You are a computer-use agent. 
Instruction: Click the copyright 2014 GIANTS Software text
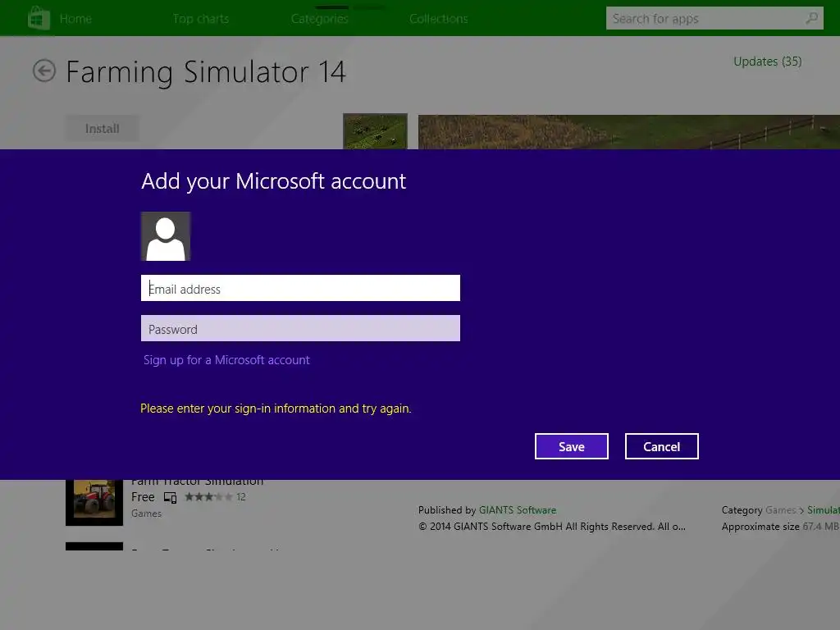click(552, 527)
